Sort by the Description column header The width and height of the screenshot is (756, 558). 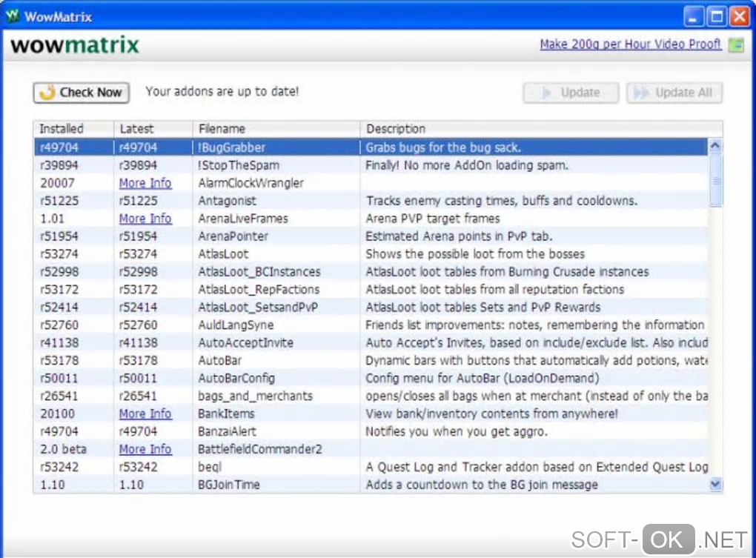point(541,129)
